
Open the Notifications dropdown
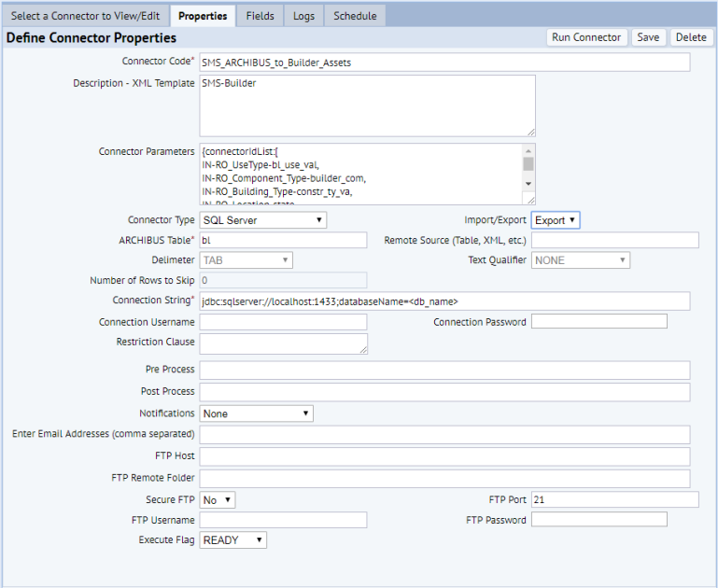[257, 413]
